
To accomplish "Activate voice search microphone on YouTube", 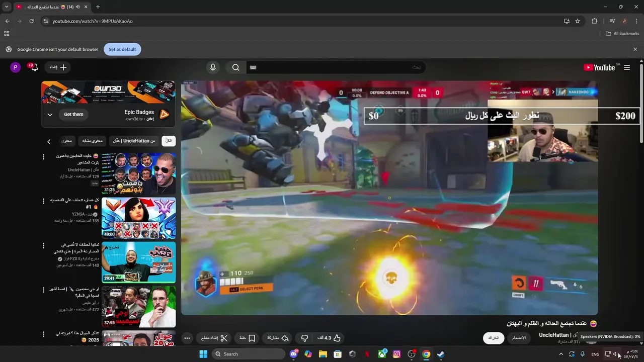I will (x=213, y=67).
